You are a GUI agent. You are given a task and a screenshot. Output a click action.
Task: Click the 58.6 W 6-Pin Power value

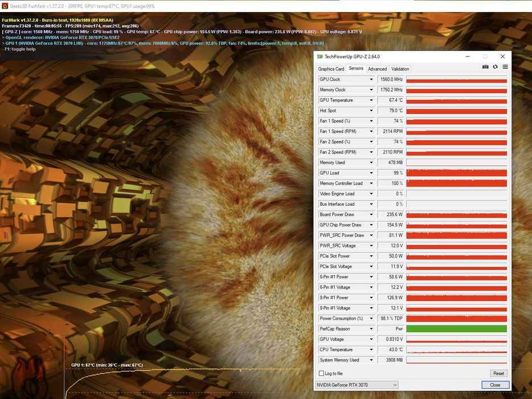[x=391, y=277]
